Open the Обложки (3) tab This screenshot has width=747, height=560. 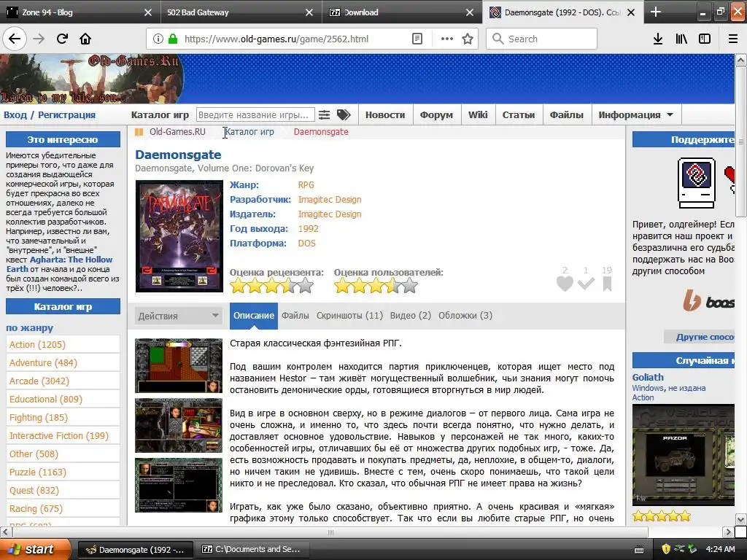click(465, 315)
